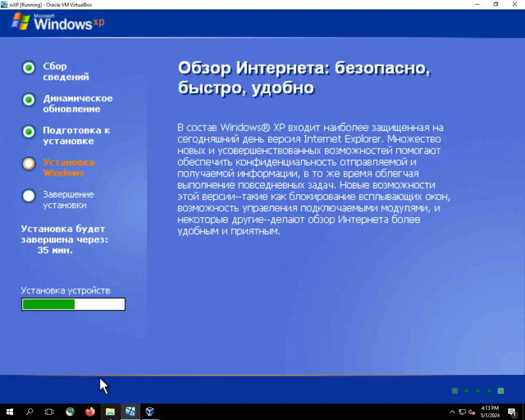Select the 'Динамическое обновление' step indicator
The height and width of the screenshot is (420, 525).
pyautogui.click(x=29, y=100)
